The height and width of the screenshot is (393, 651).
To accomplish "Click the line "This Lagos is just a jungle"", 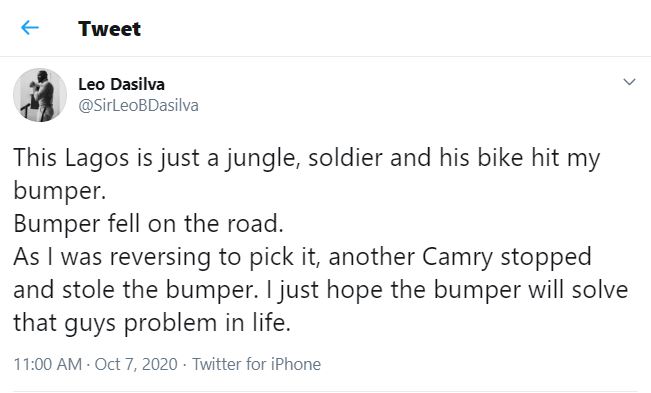I will pos(307,158).
